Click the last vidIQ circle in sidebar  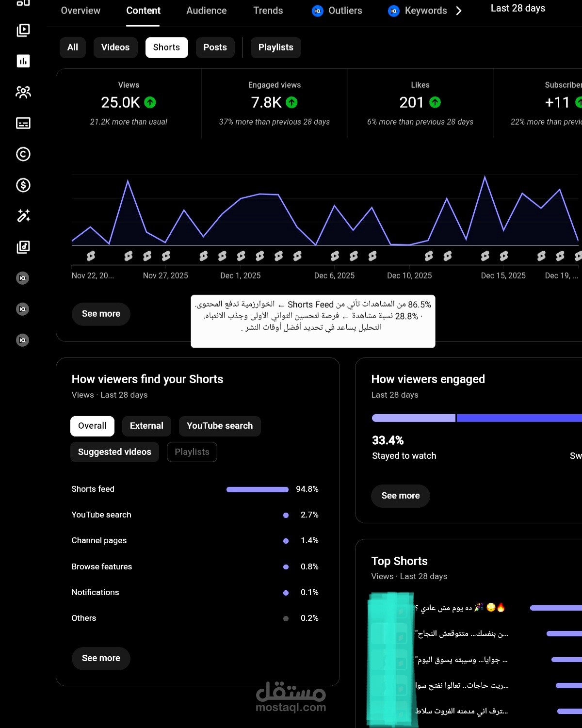(23, 340)
